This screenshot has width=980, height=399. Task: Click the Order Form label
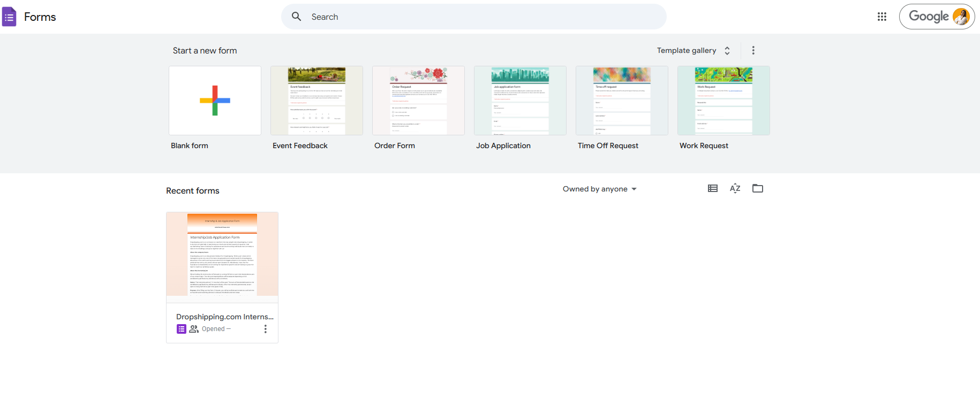(395, 145)
